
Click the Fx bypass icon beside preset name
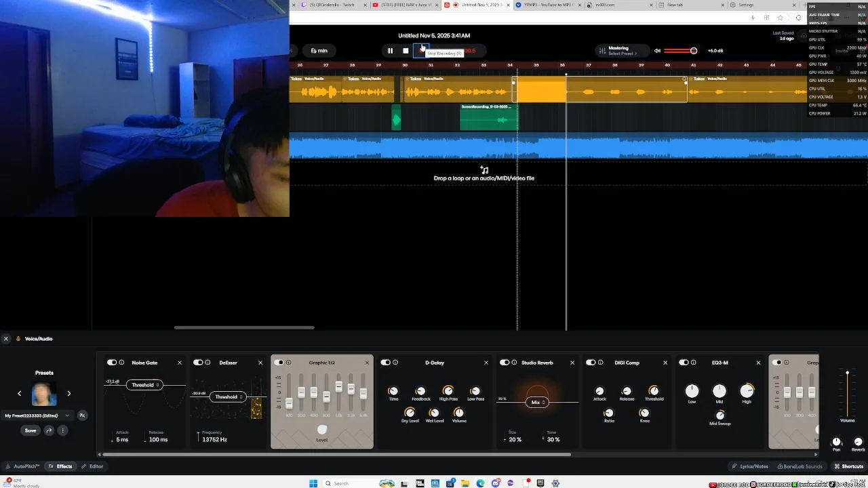pyautogui.click(x=82, y=415)
